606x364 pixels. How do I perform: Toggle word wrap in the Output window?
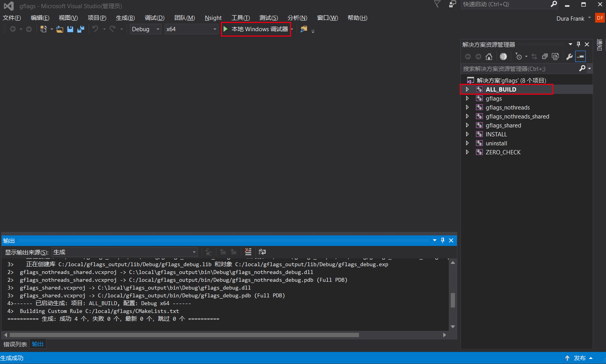262,252
